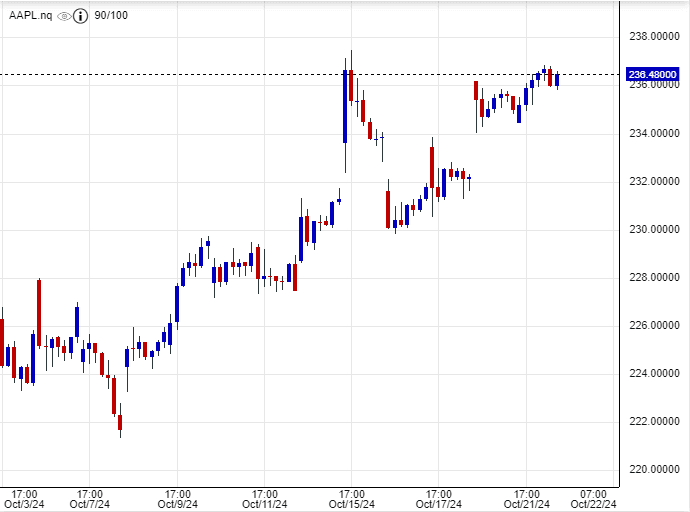The width and height of the screenshot is (690, 512).
Task: Toggle the eye visibility icon beside AAPL.nq
Action: [64, 16]
